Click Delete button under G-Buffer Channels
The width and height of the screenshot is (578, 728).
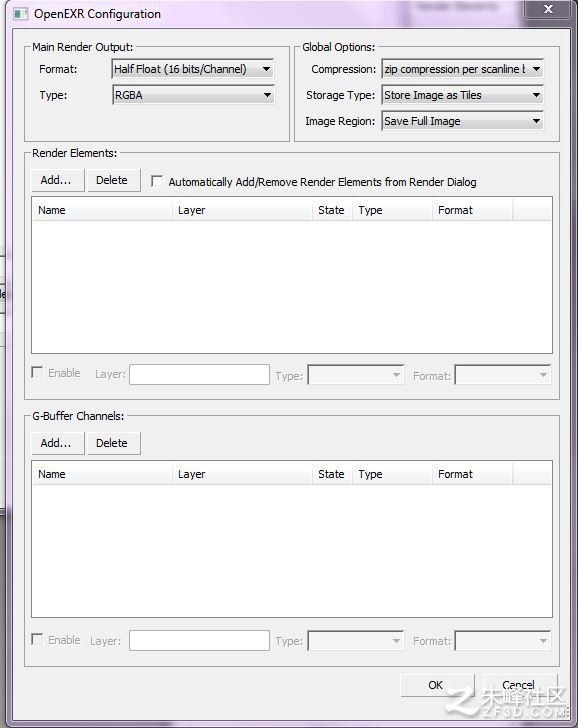click(114, 443)
